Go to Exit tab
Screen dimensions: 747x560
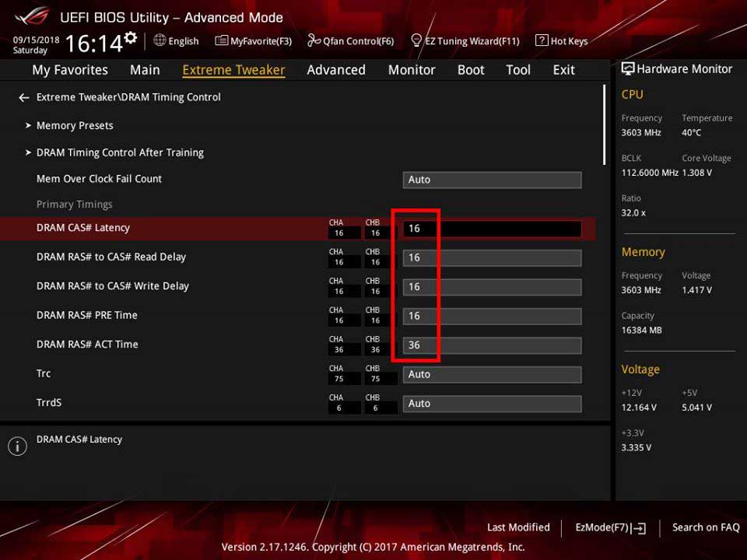coord(563,70)
